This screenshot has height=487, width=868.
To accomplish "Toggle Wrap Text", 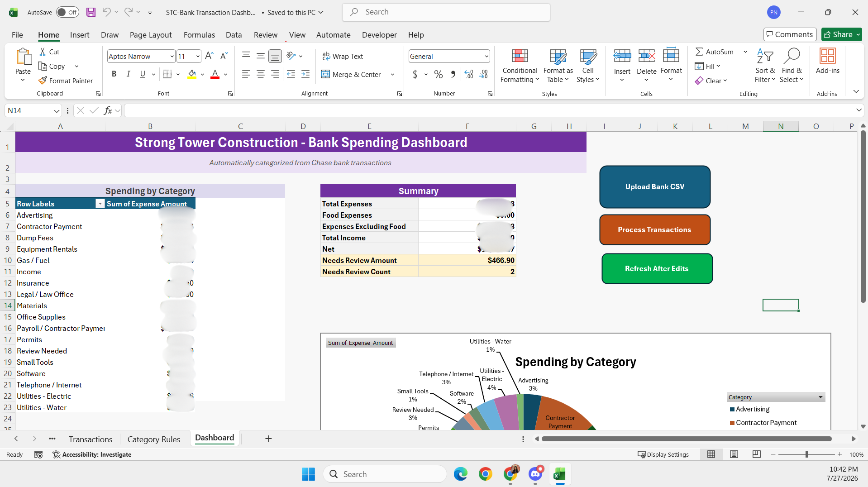I will click(x=343, y=56).
